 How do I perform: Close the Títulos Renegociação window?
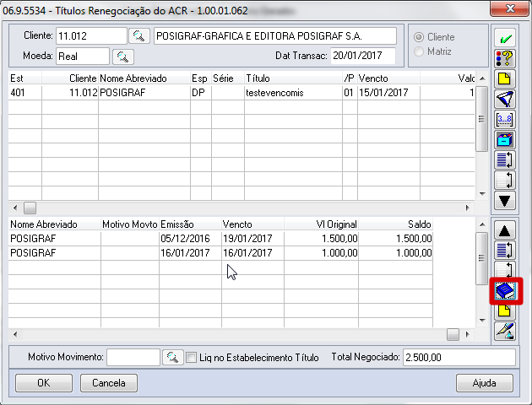click(510, 8)
